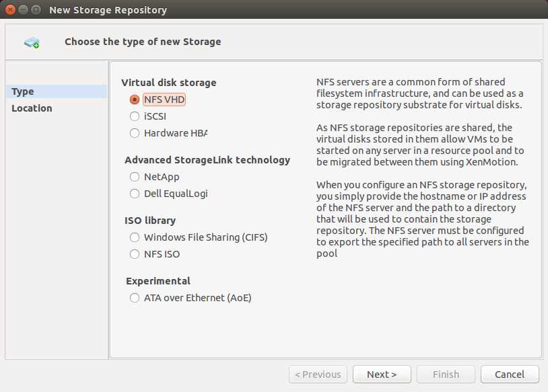Click the Finish button
This screenshot has width=548, height=392.
(446, 375)
